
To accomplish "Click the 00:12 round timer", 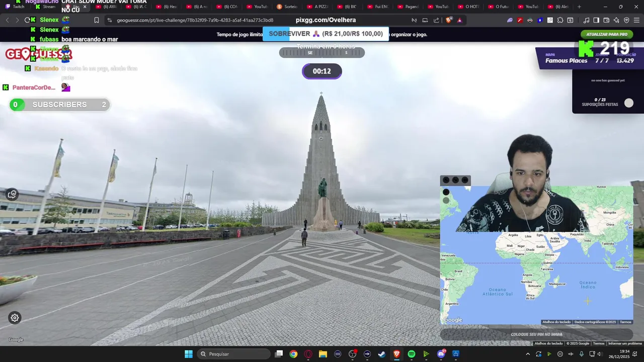I will pyautogui.click(x=322, y=71).
